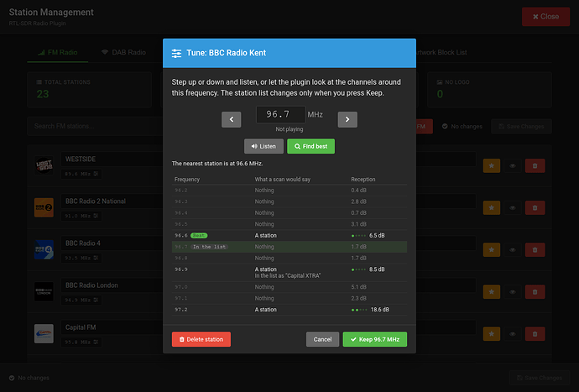Viewport: 579px width, 392px height.
Task: Select the 96.7 In the list row
Action: [x=289, y=247]
